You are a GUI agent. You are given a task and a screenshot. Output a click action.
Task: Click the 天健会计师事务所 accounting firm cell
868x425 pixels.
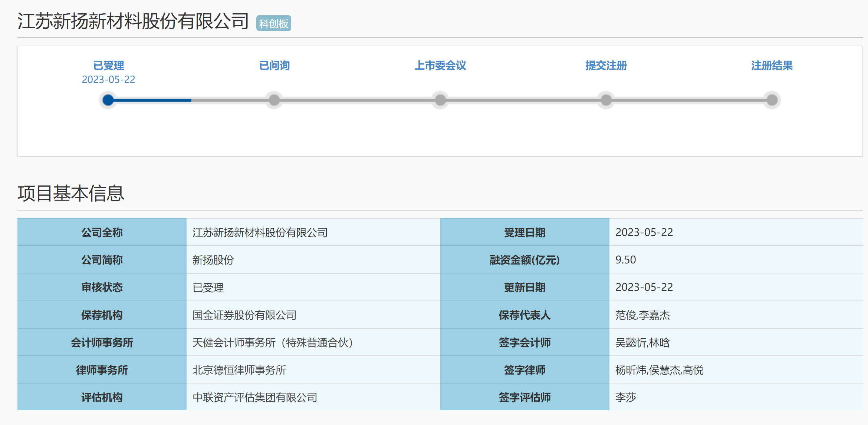[272, 342]
